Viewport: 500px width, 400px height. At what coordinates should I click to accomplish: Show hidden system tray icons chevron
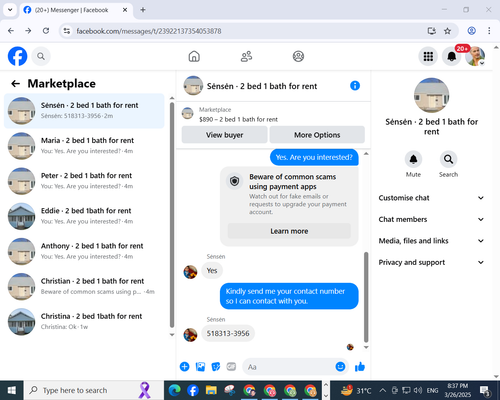coord(383,390)
